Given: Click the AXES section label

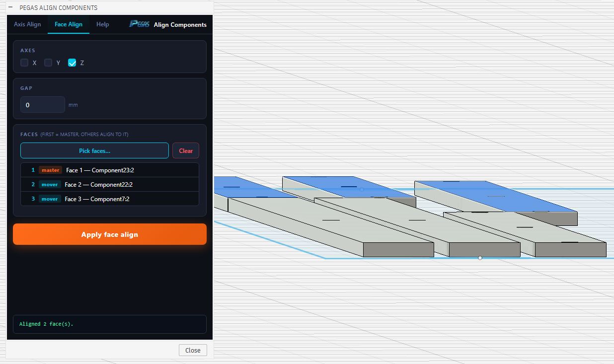Looking at the screenshot, I should (x=28, y=51).
